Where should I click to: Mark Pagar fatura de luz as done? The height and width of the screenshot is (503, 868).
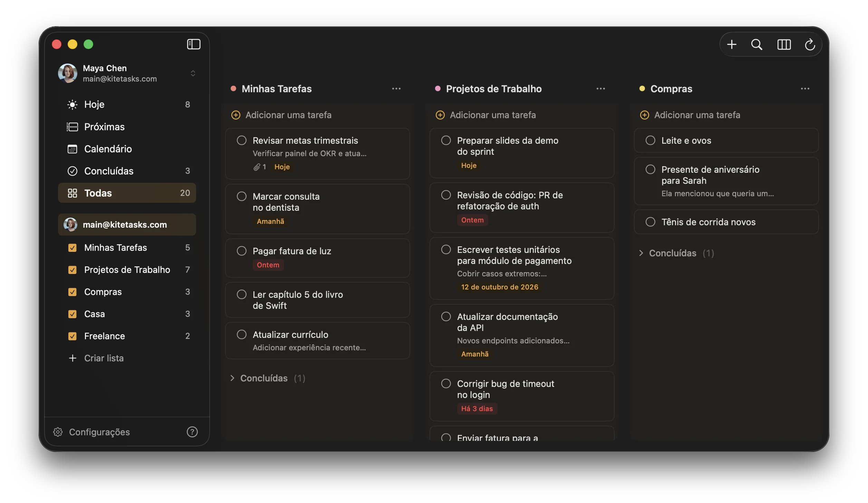pos(242,251)
